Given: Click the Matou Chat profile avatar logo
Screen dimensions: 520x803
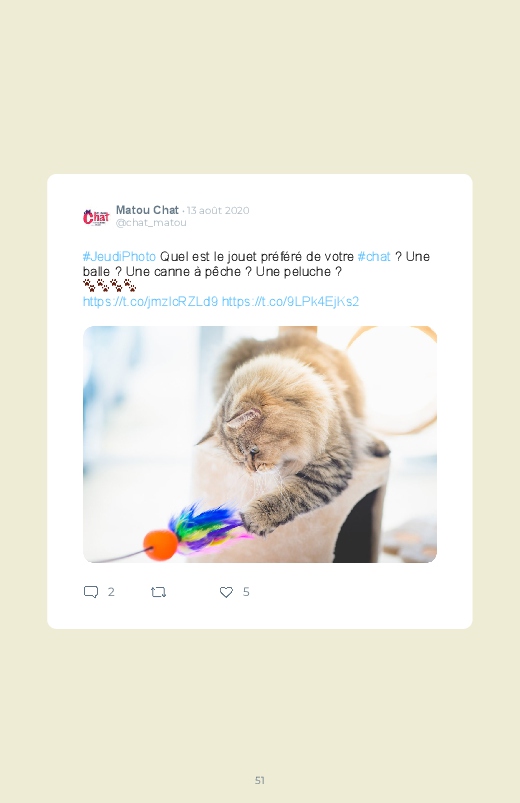Looking at the screenshot, I should coord(96,217).
